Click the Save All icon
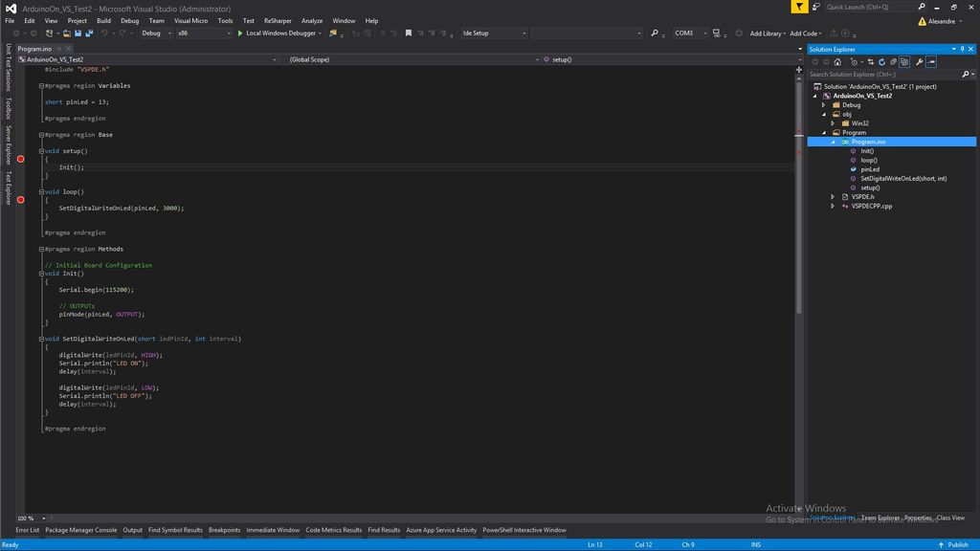The height and width of the screenshot is (551, 980). (x=89, y=33)
